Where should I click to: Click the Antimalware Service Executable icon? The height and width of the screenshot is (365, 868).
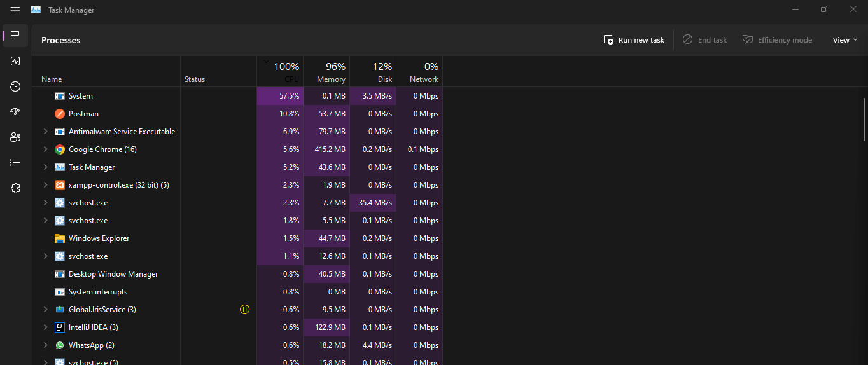point(60,132)
